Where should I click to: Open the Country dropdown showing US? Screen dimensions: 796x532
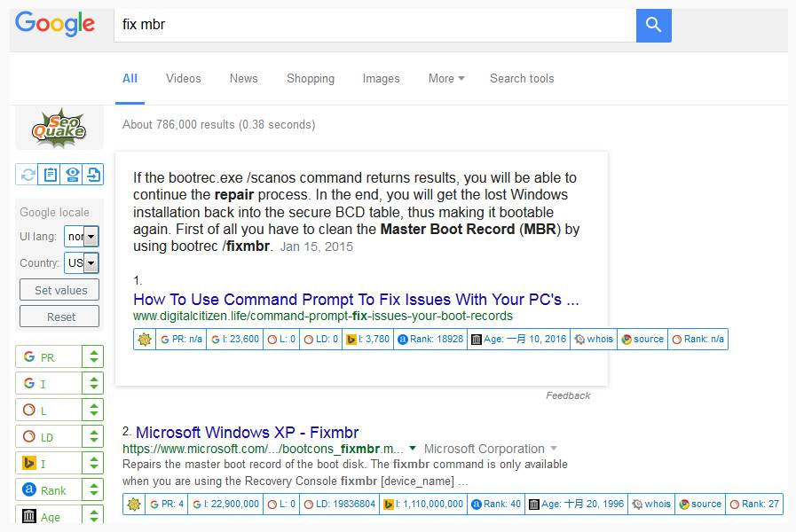click(82, 262)
